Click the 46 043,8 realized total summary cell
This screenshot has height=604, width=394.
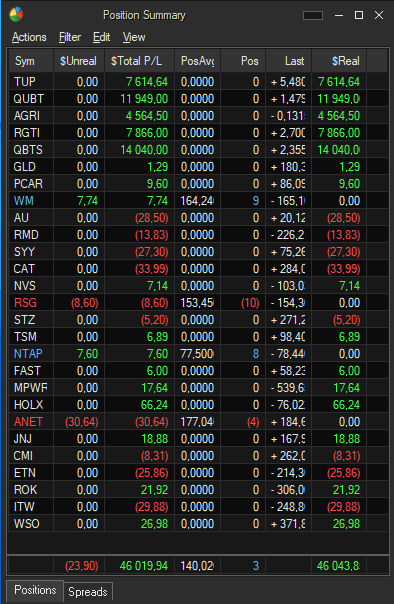tap(338, 565)
